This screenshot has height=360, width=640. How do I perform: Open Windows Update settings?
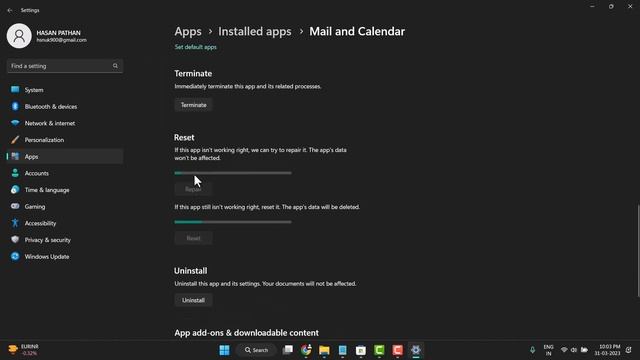click(65, 257)
